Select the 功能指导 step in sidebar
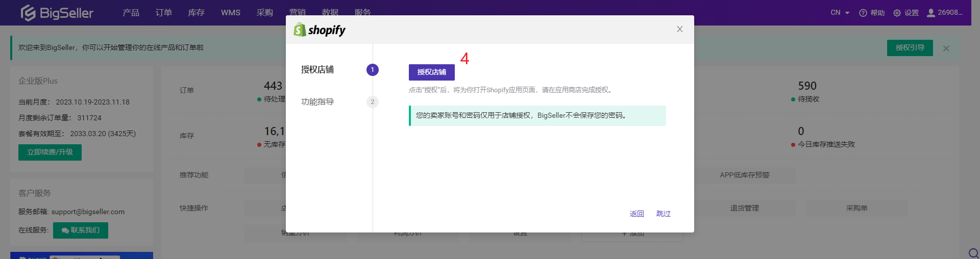 [x=317, y=101]
